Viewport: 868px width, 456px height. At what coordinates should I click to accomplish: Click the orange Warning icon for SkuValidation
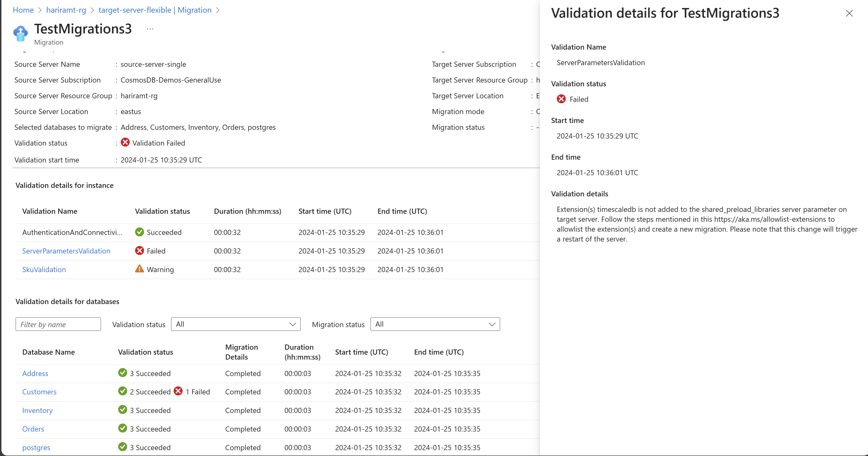click(140, 269)
